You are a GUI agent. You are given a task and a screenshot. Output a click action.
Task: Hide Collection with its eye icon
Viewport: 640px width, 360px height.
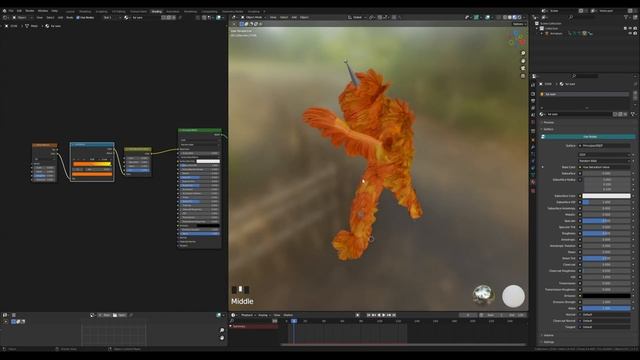(x=631, y=29)
